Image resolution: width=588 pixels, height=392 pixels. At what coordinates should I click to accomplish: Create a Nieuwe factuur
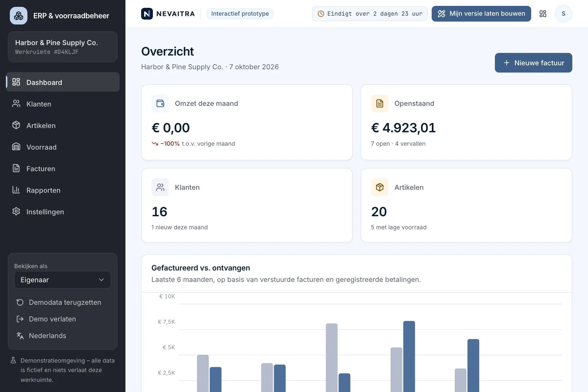(x=533, y=63)
